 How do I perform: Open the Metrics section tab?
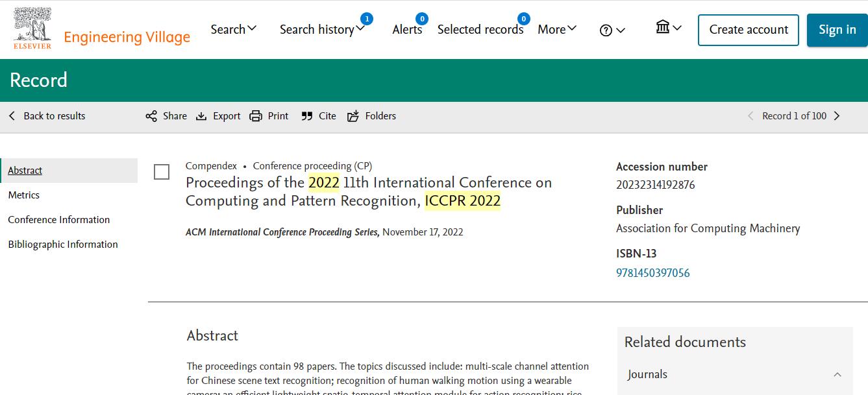[24, 195]
